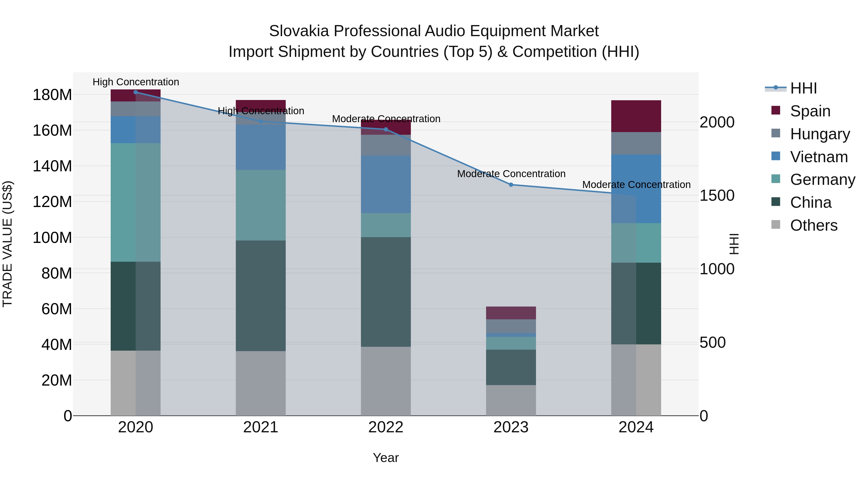
Task: Toggle Spain series in legend
Action: click(x=801, y=111)
